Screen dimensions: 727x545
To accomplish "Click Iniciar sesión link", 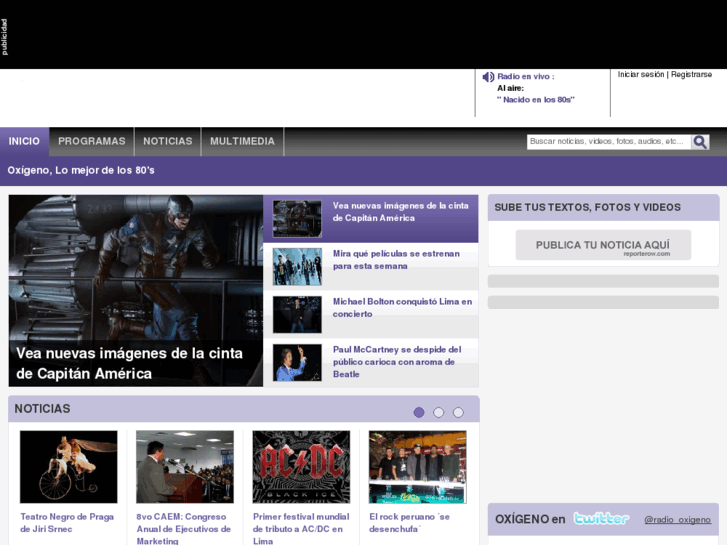I will 641,74.
